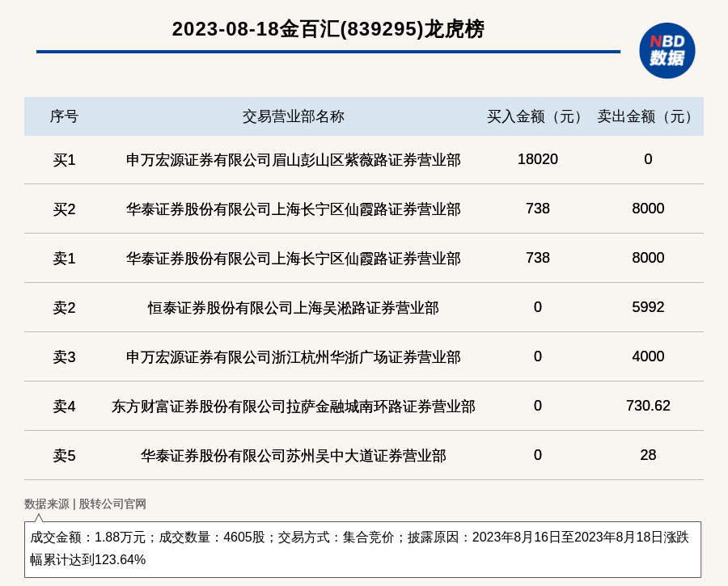Click the 卖5 row label

point(64,456)
